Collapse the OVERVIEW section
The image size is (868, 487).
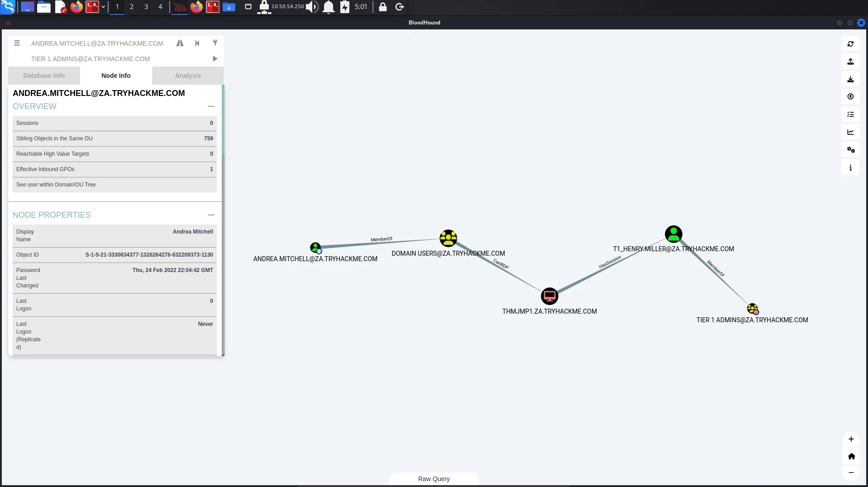pyautogui.click(x=211, y=106)
